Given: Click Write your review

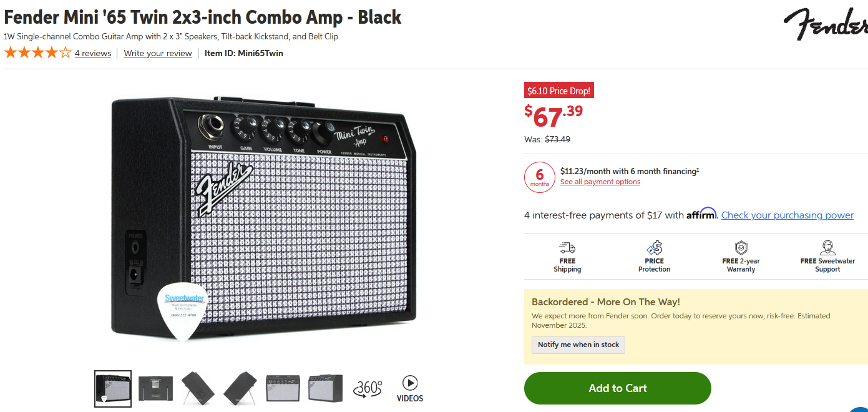Looking at the screenshot, I should (x=158, y=54).
